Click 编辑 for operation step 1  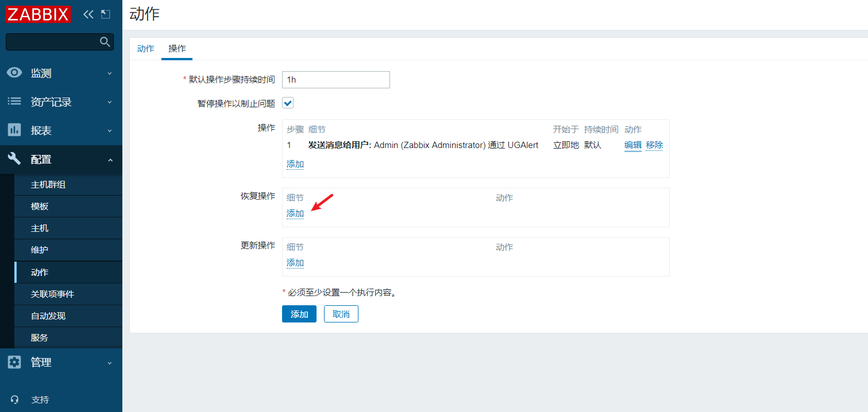(x=633, y=145)
